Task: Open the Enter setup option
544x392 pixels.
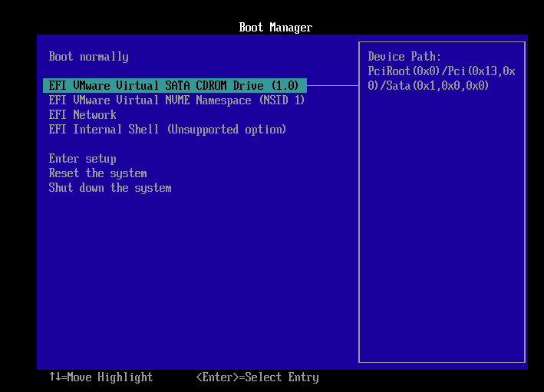Action: [83, 159]
